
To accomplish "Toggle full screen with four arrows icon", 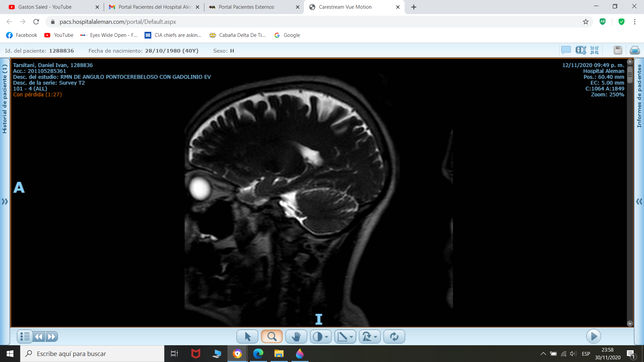I will 594,50.
